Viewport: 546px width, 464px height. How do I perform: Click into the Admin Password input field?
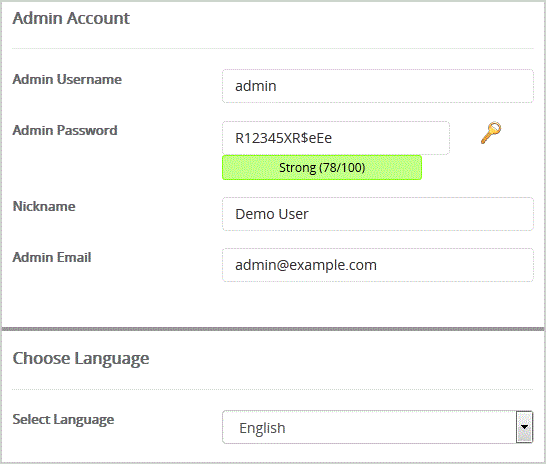[336, 138]
